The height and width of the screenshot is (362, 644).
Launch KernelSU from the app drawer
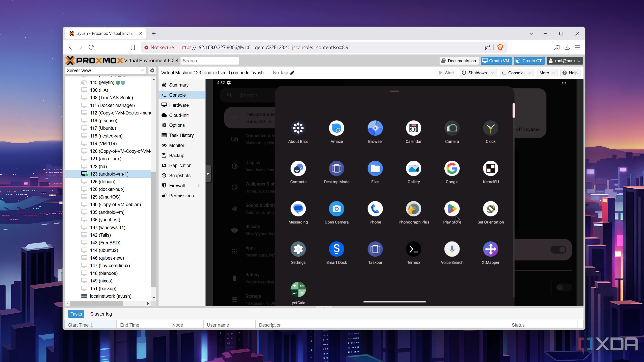click(x=491, y=169)
